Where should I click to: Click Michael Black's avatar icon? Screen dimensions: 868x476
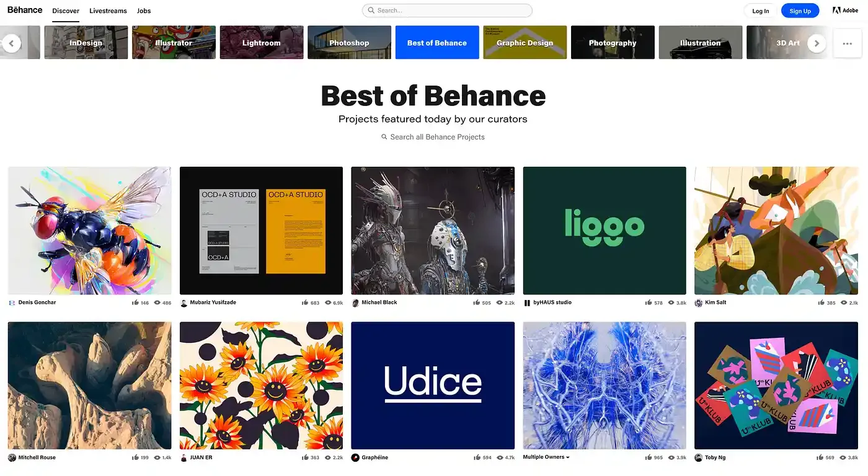click(355, 303)
